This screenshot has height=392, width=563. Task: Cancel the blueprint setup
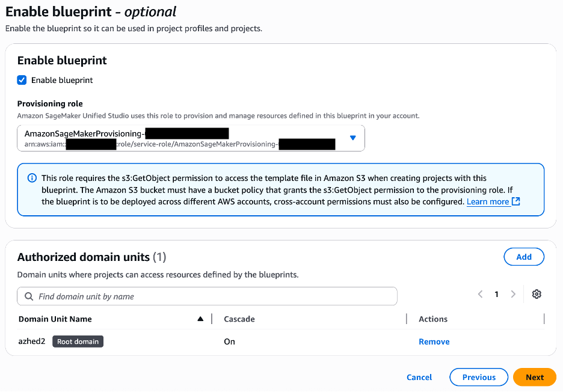coord(419,377)
